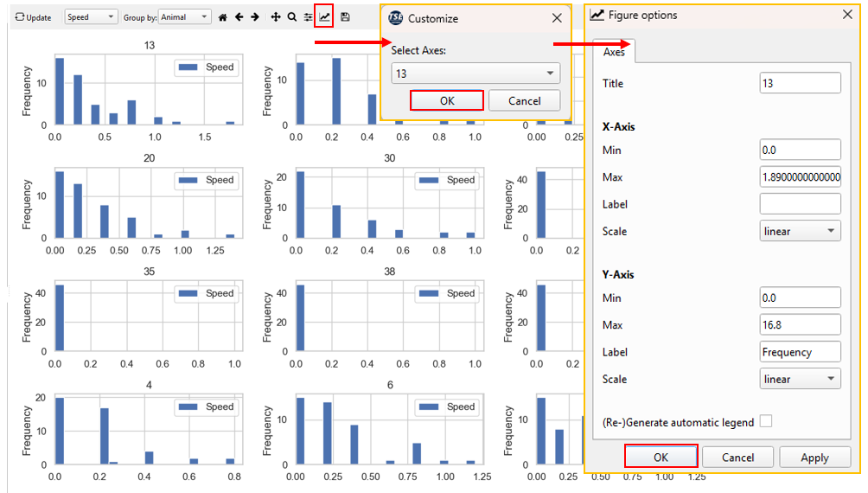This screenshot has height=493, width=868.
Task: Toggle (Re-)Generate automatic legend checkbox
Action: (765, 422)
